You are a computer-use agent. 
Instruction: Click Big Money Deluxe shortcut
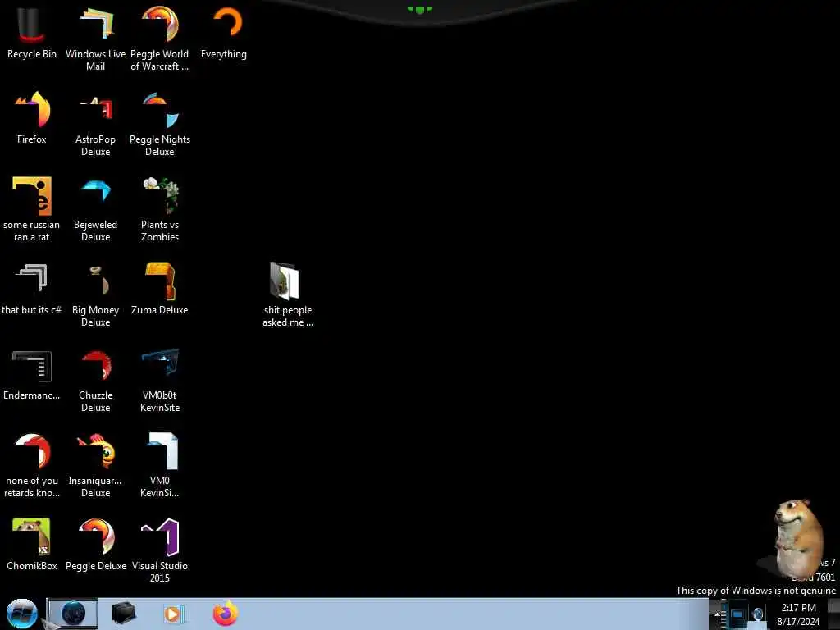pyautogui.click(x=95, y=294)
